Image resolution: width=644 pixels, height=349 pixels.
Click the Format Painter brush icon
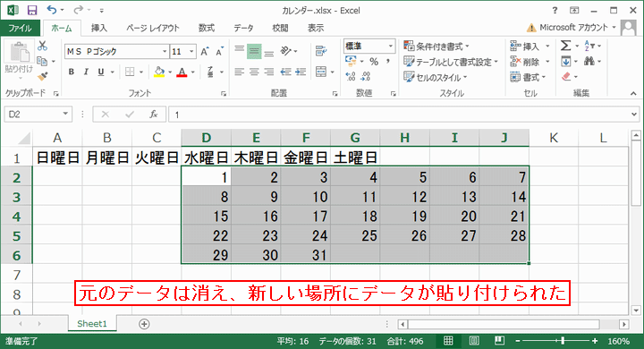point(42,76)
